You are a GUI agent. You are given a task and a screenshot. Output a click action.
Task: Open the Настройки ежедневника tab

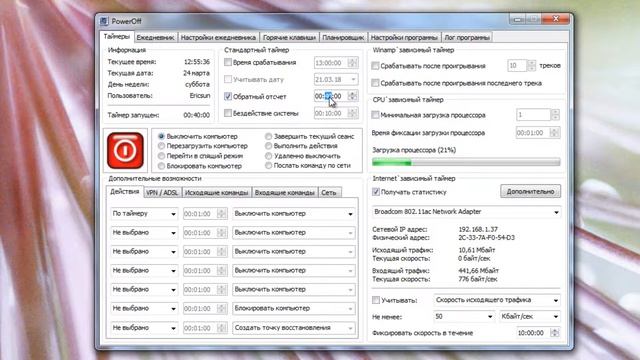pos(218,38)
